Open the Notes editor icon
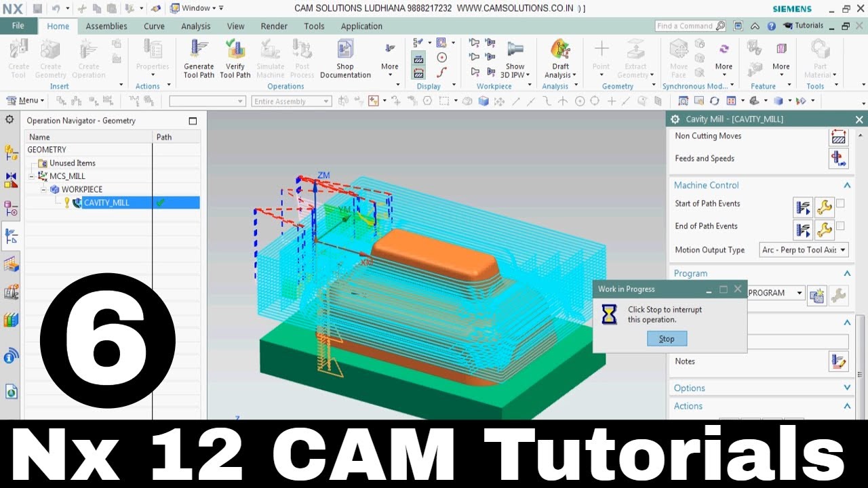This screenshot has height=488, width=868. pyautogui.click(x=839, y=361)
